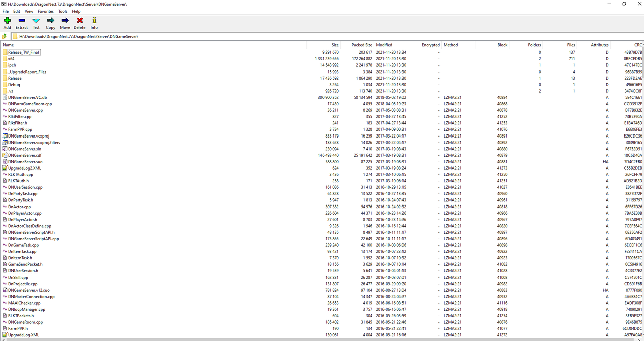
Task: Select the file DNGameServerScriptAPI.cpp
Action: tap(33, 239)
